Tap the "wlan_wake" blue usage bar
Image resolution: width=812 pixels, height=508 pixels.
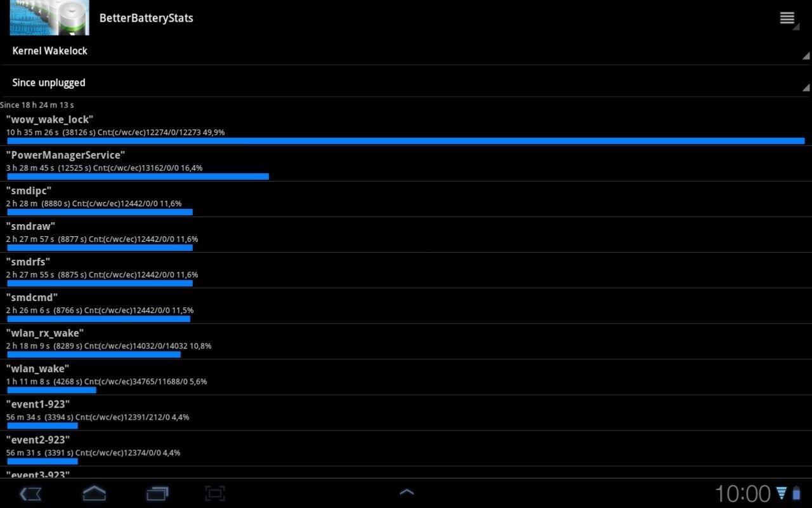click(51, 390)
